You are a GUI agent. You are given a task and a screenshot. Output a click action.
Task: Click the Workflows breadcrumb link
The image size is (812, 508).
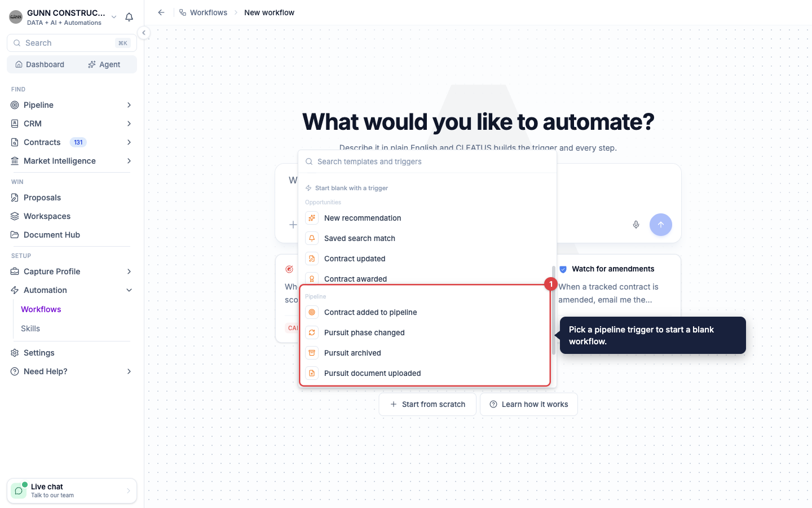pyautogui.click(x=209, y=12)
